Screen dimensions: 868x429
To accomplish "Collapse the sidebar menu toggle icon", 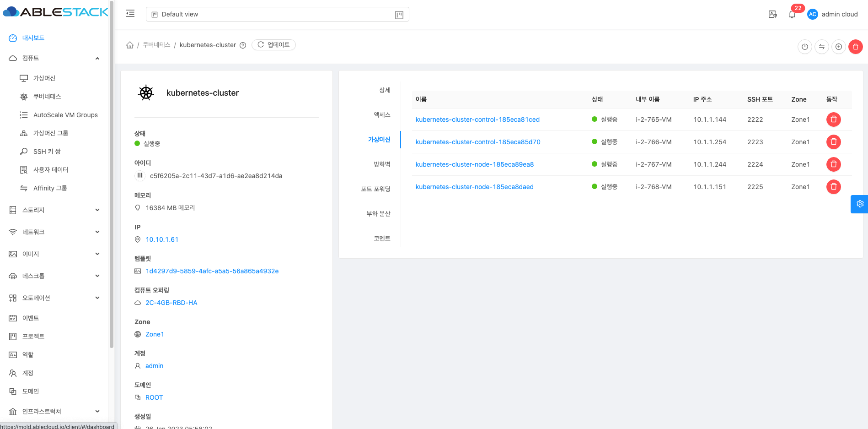I will 130,14.
